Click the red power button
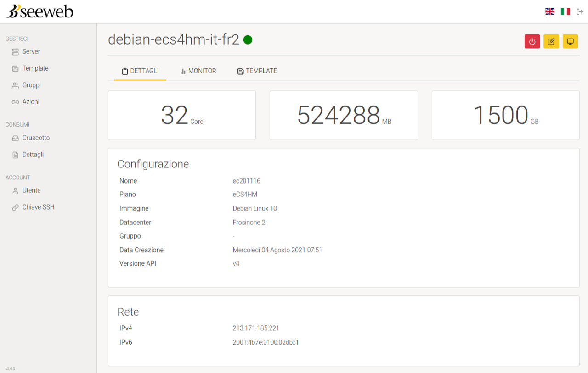This screenshot has height=373, width=588. 532,41
